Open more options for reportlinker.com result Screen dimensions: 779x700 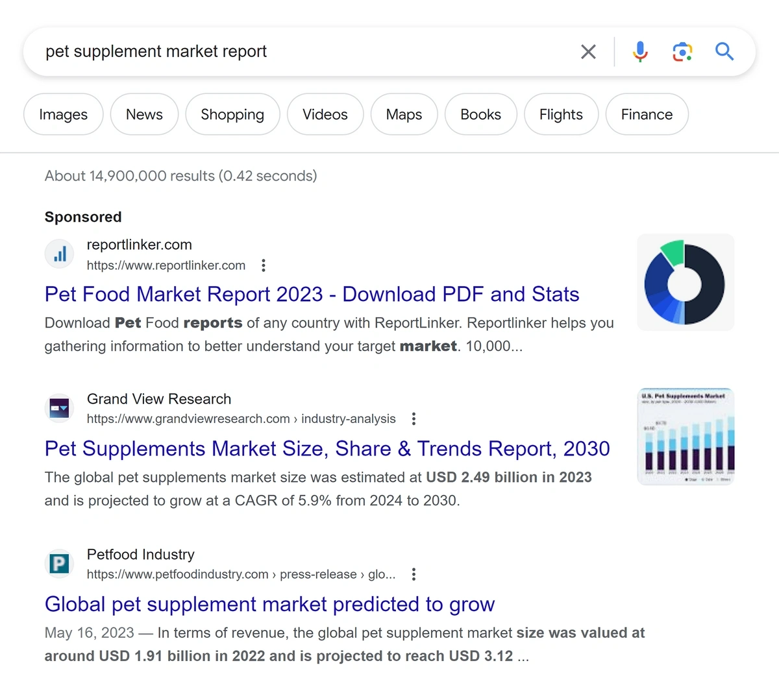[x=263, y=265]
